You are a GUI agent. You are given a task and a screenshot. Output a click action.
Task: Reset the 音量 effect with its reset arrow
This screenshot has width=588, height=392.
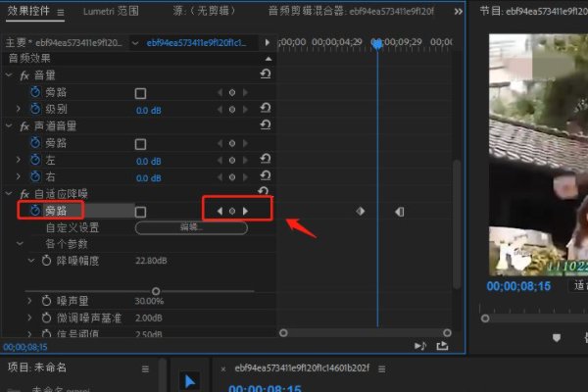266,75
